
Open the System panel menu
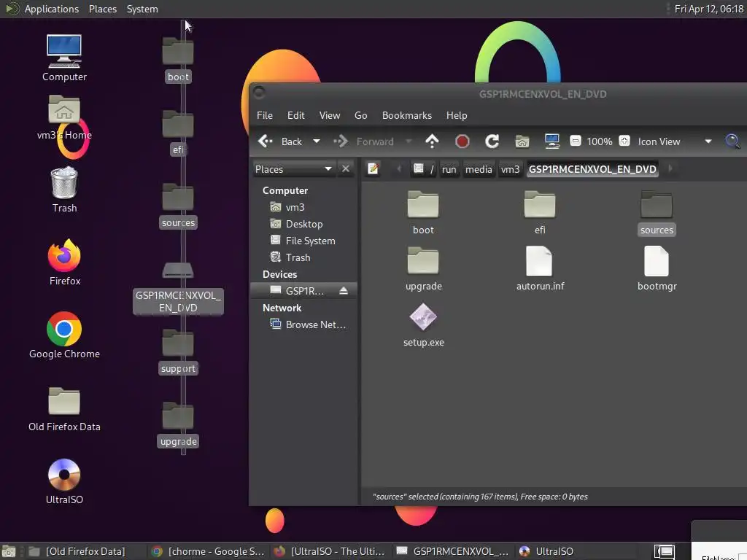pyautogui.click(x=142, y=9)
